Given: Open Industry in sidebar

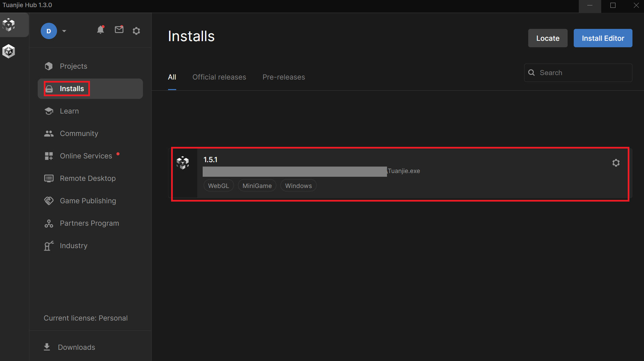Looking at the screenshot, I should [90, 246].
